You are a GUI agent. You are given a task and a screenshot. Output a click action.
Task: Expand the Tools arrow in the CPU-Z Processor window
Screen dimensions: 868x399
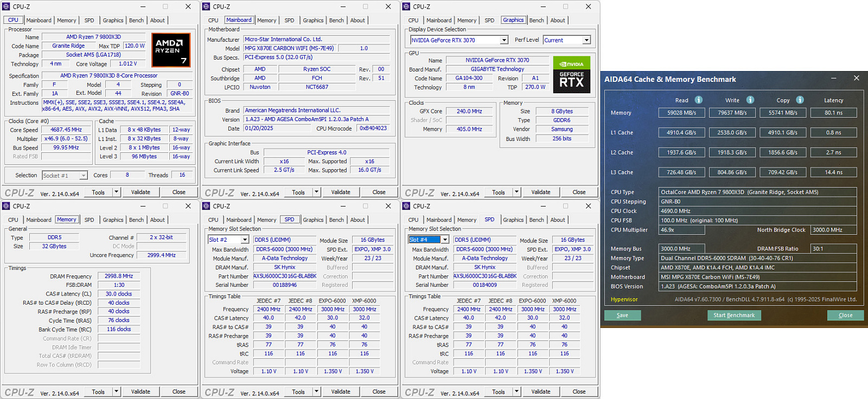click(x=116, y=192)
